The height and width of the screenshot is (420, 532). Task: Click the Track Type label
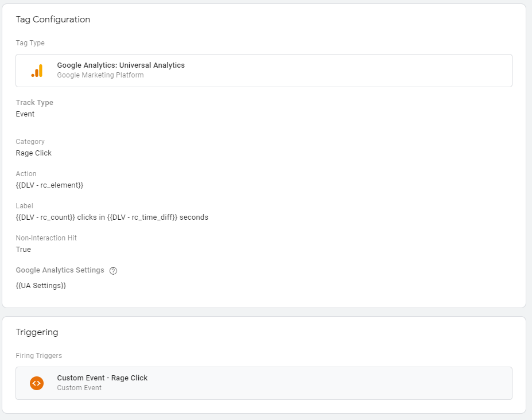tap(34, 103)
